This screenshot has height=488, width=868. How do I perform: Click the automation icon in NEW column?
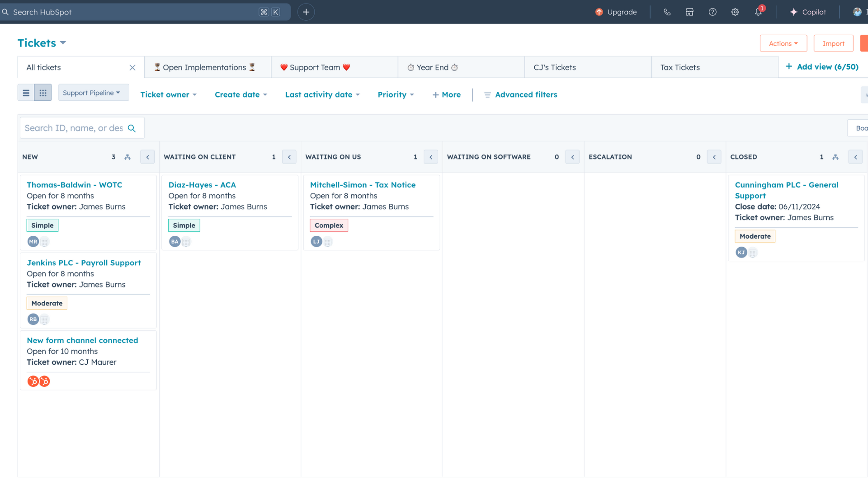[127, 157]
